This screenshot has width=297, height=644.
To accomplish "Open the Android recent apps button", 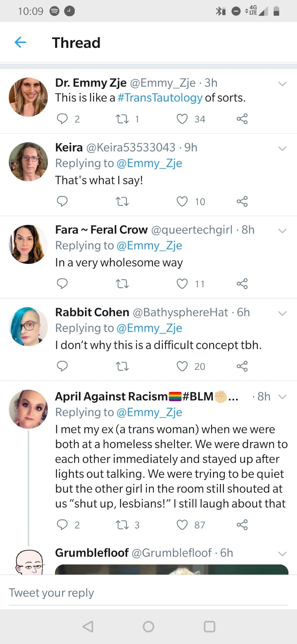I will point(209,627).
